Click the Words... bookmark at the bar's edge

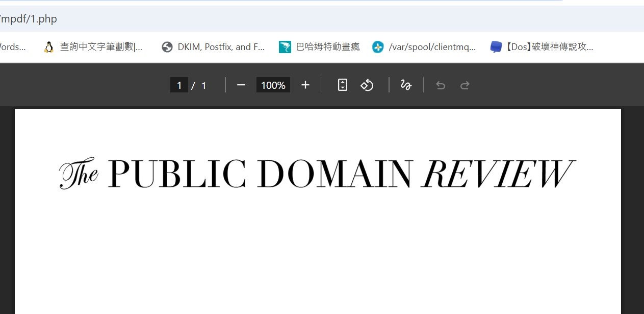pos(13,47)
